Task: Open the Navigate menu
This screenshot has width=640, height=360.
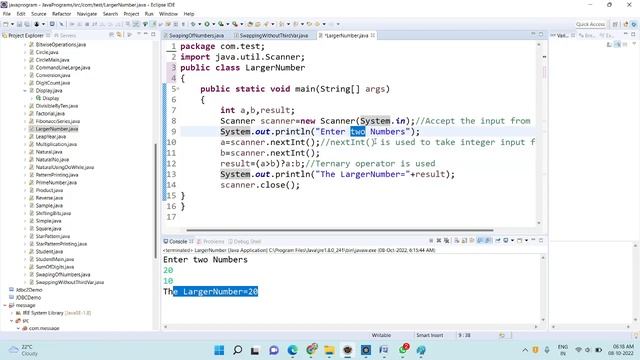Action: tap(87, 14)
